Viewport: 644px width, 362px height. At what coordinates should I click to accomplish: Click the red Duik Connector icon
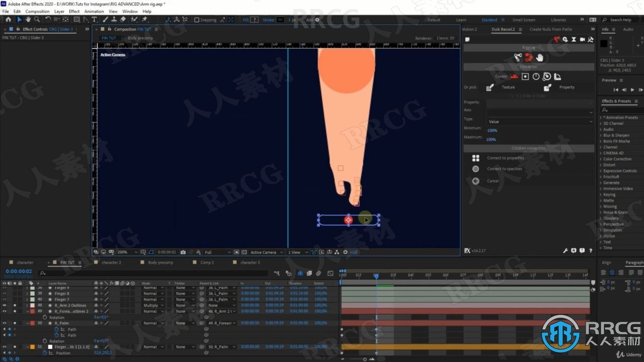528,57
